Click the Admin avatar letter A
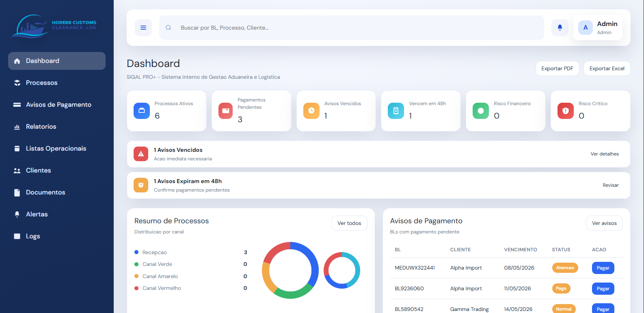 pos(586,28)
